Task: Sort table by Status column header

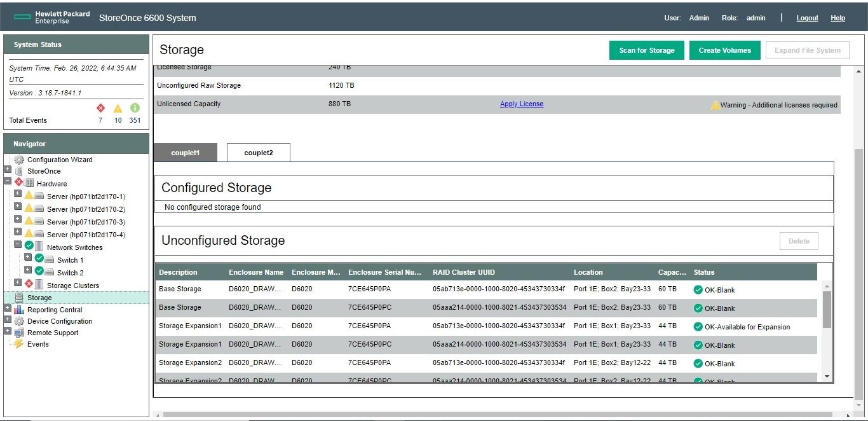Action: (x=704, y=272)
